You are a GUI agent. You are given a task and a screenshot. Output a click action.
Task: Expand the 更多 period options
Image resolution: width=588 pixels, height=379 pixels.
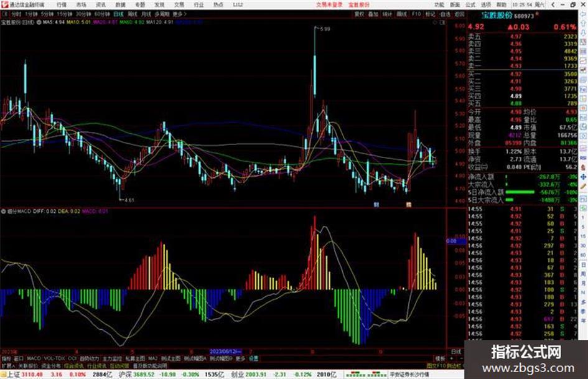pos(179,14)
